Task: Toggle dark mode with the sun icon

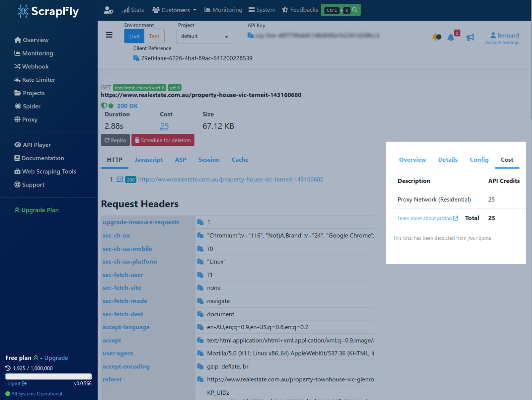Action: coord(436,37)
